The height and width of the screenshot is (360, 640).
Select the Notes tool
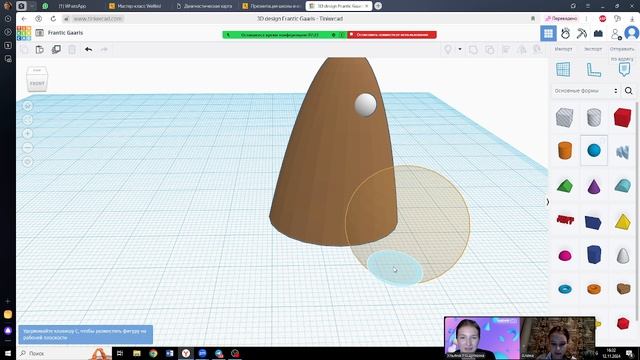tap(624, 69)
